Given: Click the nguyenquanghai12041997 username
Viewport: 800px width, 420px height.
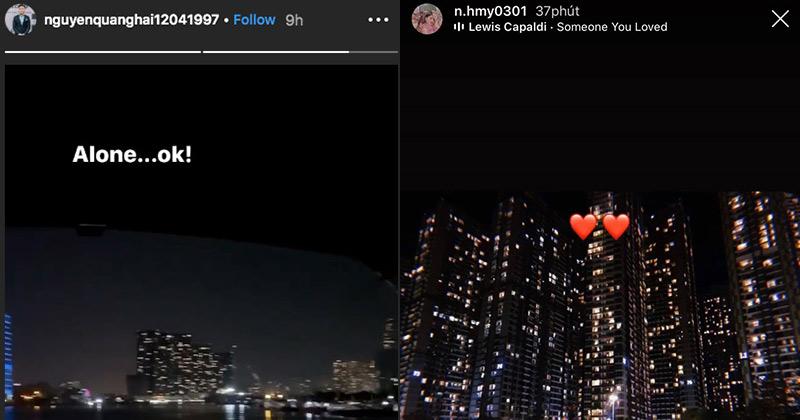Looking at the screenshot, I should tap(132, 20).
